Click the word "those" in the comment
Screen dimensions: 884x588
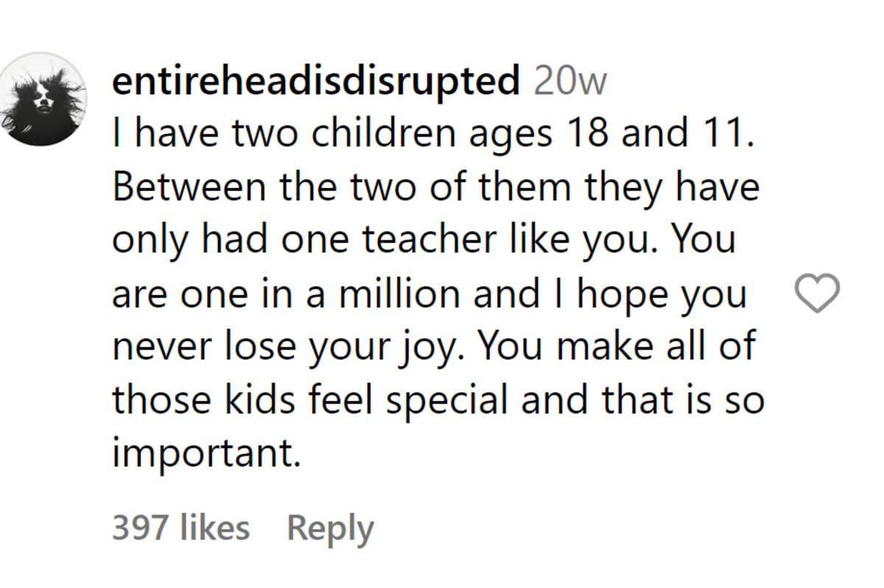tap(158, 402)
